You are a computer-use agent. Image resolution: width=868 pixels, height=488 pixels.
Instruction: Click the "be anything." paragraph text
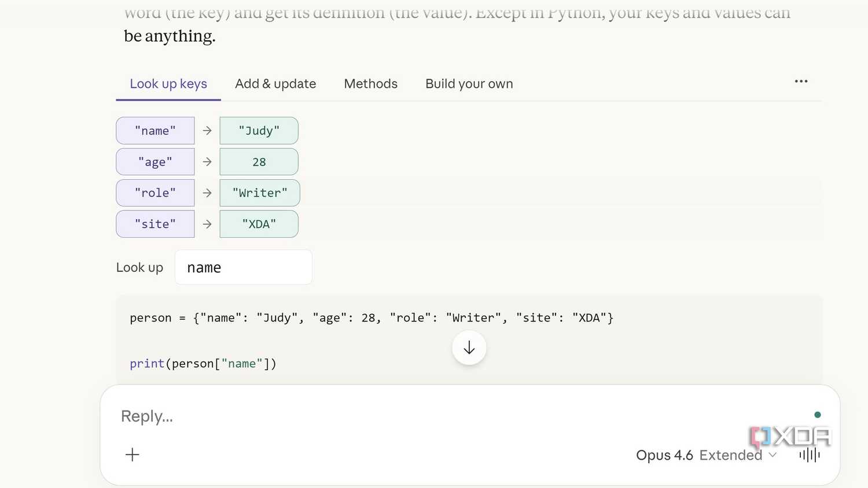tap(170, 36)
